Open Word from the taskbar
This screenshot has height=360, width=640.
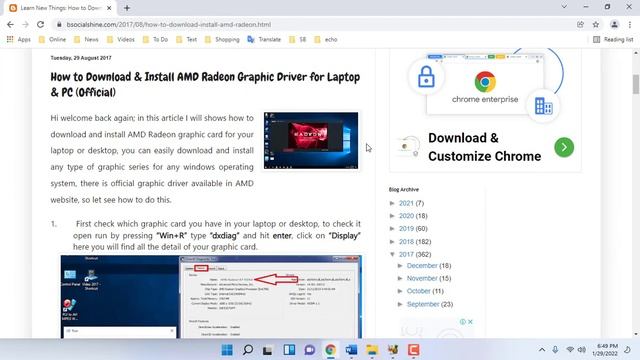coord(351,350)
